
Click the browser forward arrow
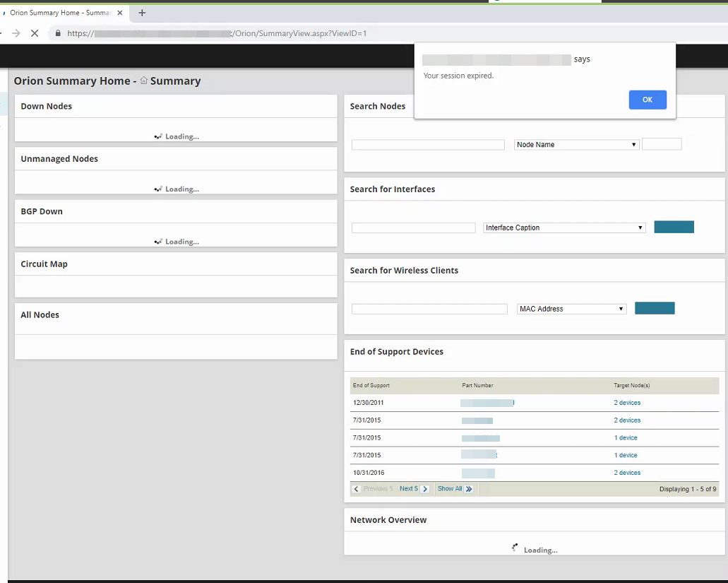click(16, 33)
